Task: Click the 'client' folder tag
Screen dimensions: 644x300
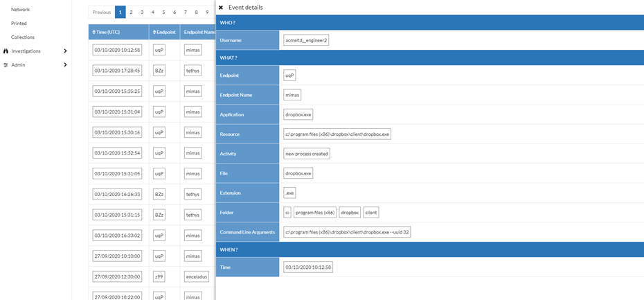Action: 371,213
